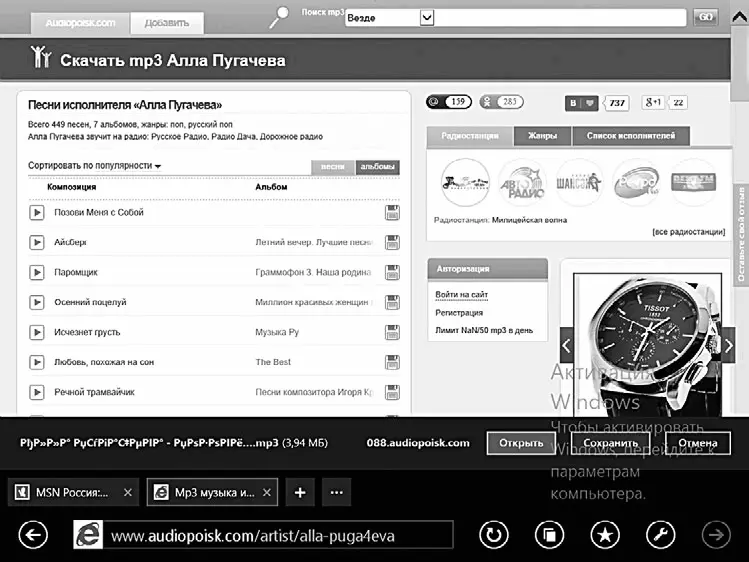Click Сохранить in download bar
This screenshot has height=562, width=749.
610,443
